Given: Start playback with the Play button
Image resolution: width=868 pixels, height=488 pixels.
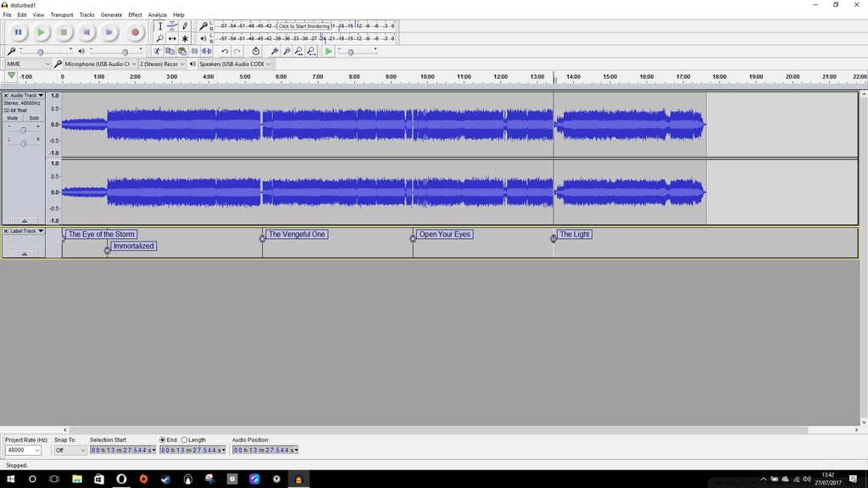Looking at the screenshot, I should pyautogui.click(x=42, y=32).
